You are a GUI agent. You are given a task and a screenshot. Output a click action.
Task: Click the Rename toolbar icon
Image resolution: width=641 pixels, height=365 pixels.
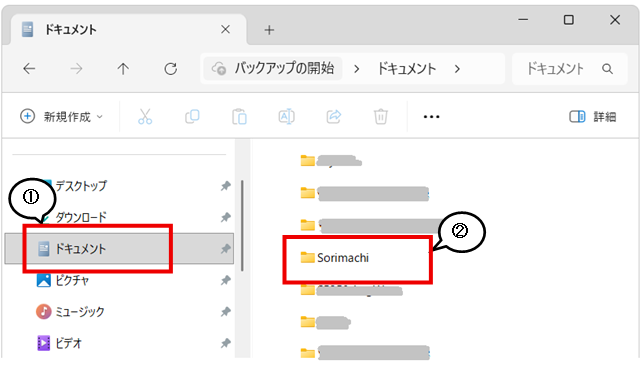click(x=287, y=116)
